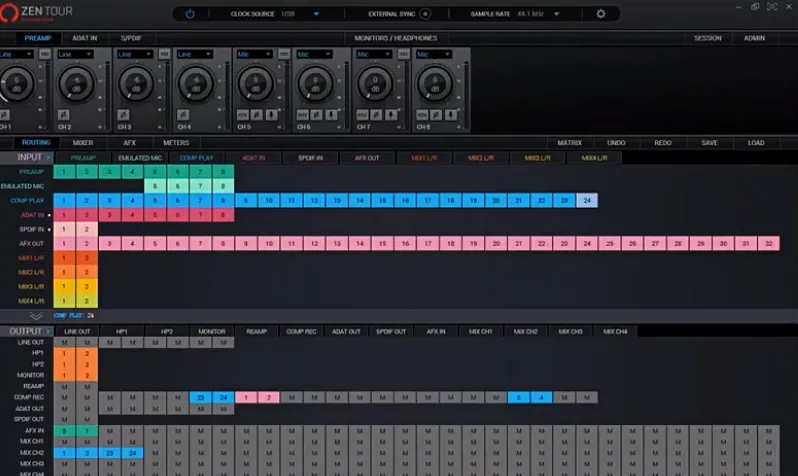The height and width of the screenshot is (476, 798).
Task: Click the Save button
Action: (x=709, y=143)
